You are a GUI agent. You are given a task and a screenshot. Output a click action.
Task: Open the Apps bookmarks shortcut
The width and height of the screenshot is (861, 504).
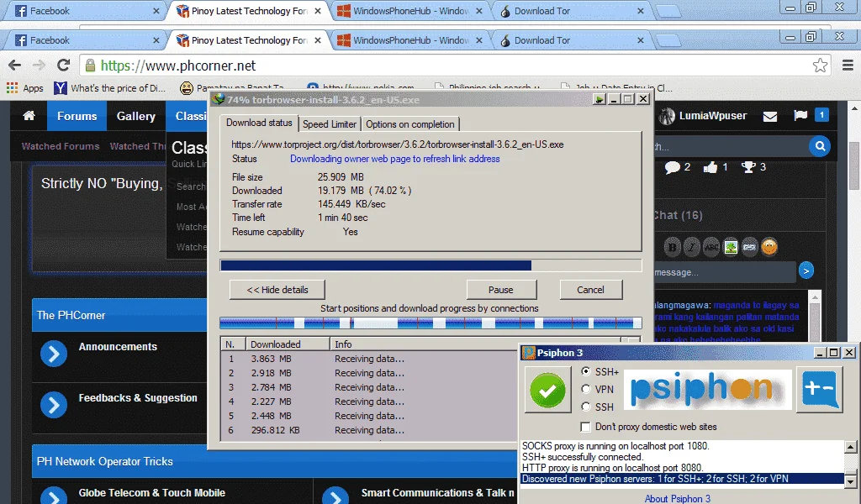[x=24, y=87]
